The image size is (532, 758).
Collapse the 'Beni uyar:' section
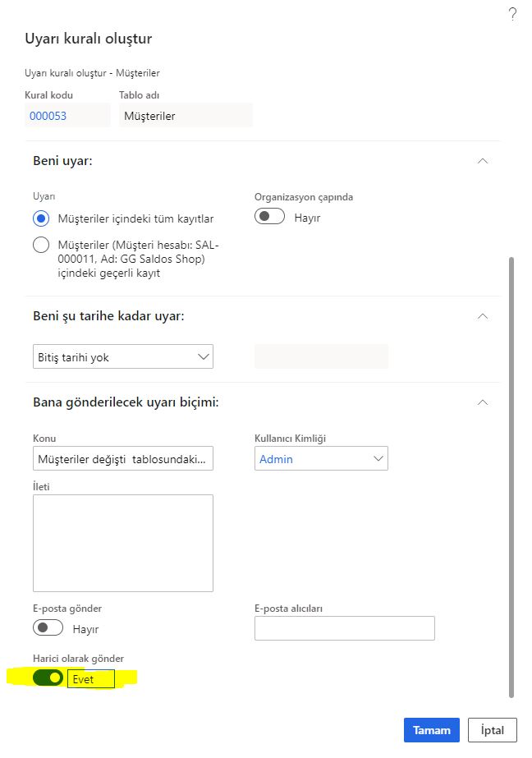(482, 161)
